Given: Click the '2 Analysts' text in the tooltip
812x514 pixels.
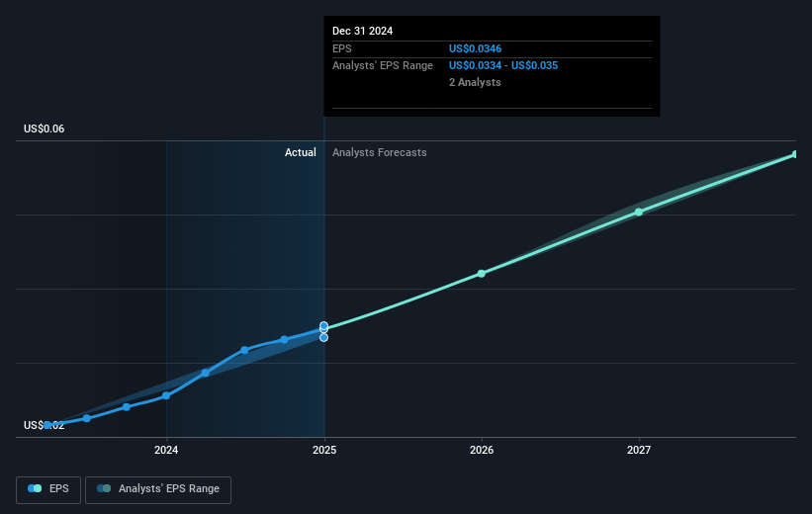Looking at the screenshot, I should [x=475, y=82].
